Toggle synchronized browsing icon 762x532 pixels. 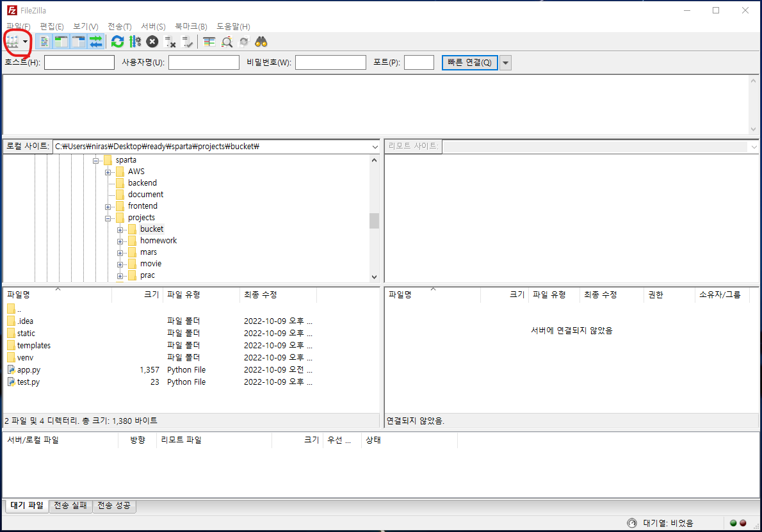244,42
